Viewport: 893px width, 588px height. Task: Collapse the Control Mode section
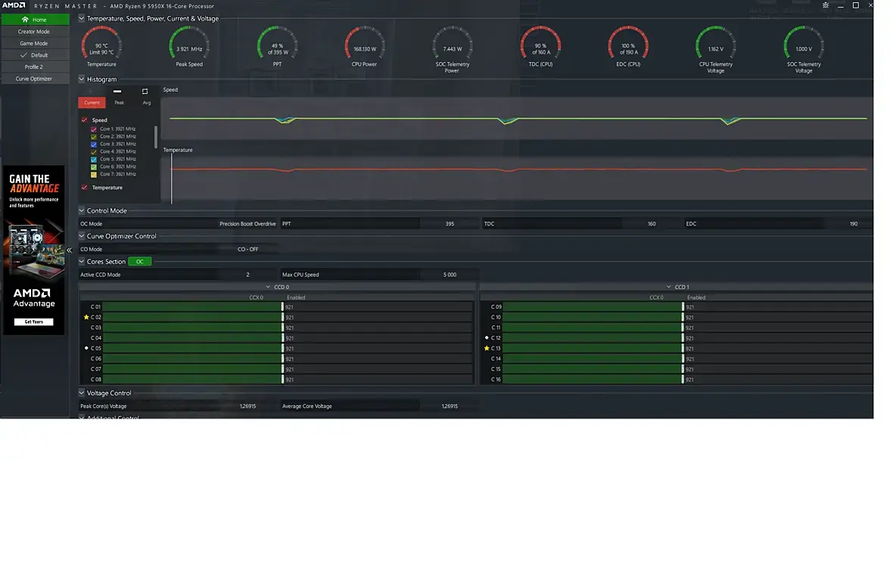[82, 211]
